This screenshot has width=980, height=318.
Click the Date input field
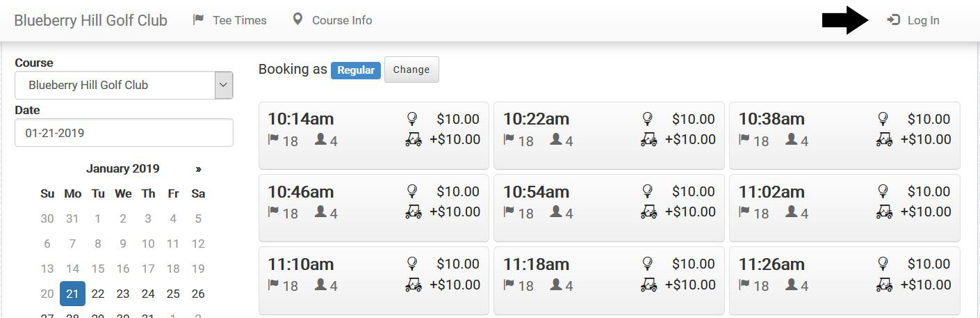pos(124,132)
